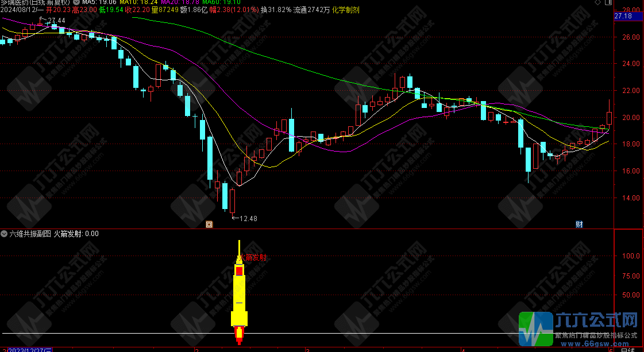644x352 pixels.
Task: Select the MA10: 18.24 label
Action: [x=139, y=2]
